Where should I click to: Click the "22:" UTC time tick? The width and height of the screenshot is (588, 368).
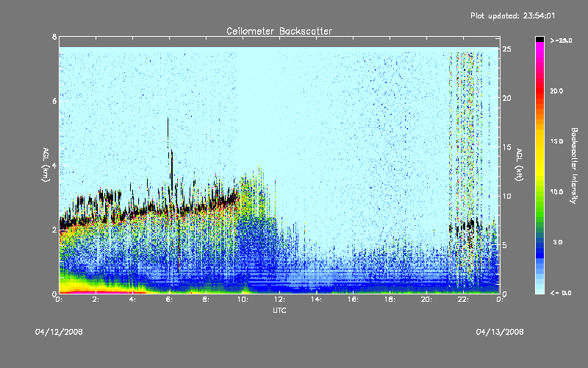[x=463, y=300]
